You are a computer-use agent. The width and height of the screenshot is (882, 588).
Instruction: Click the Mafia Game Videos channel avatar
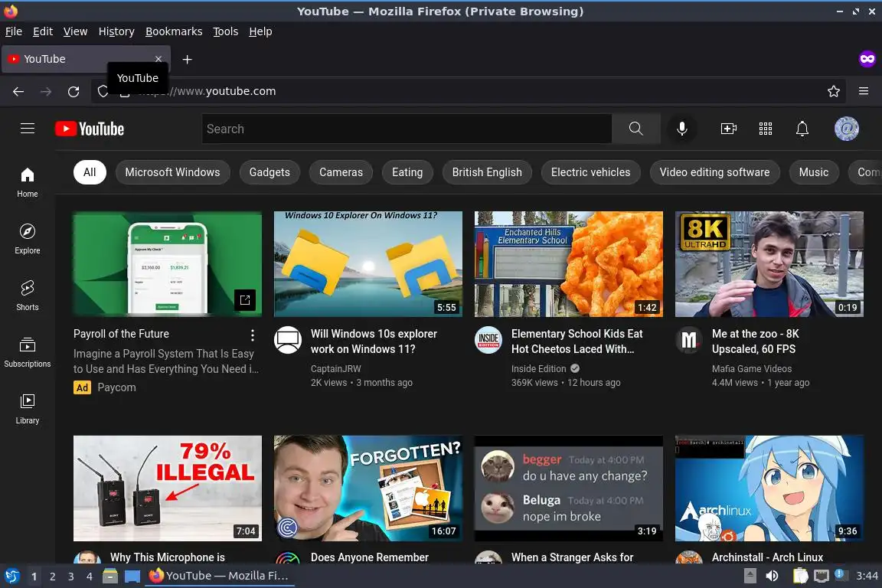point(688,340)
